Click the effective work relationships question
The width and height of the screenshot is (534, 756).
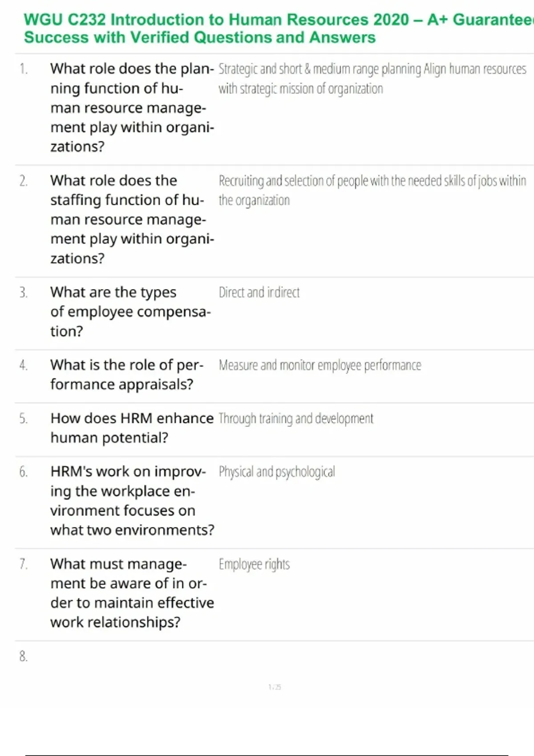(x=132, y=593)
